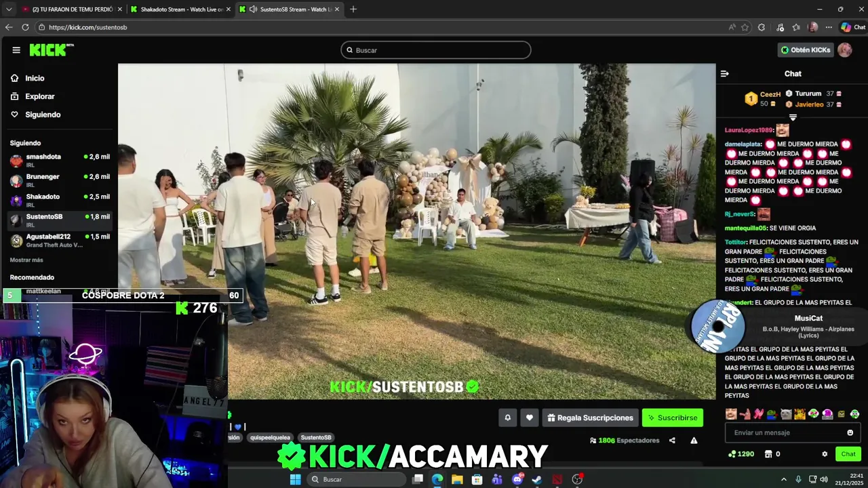Click the MusiCat song widget
The height and width of the screenshot is (488, 868).
tap(780, 327)
